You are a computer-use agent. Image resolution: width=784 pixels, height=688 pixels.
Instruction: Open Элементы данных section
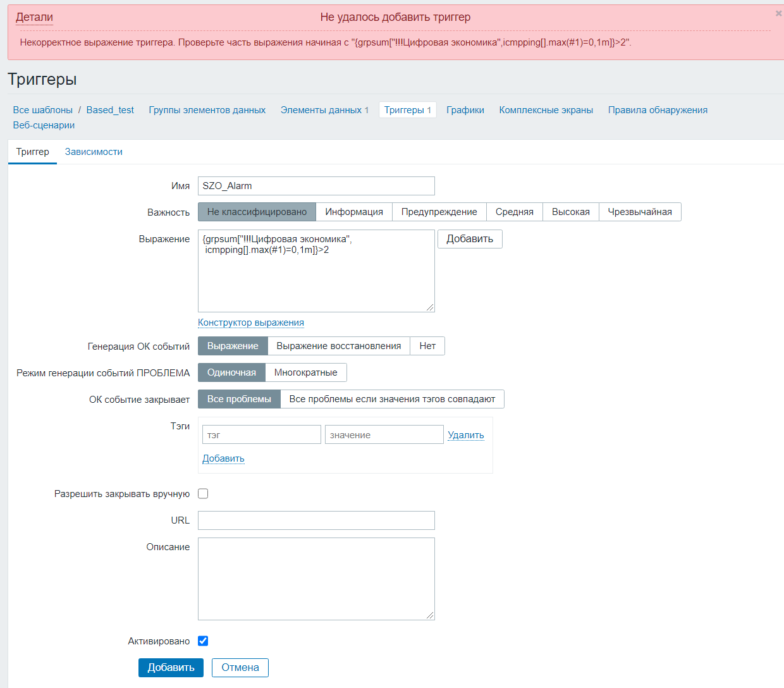coord(320,109)
